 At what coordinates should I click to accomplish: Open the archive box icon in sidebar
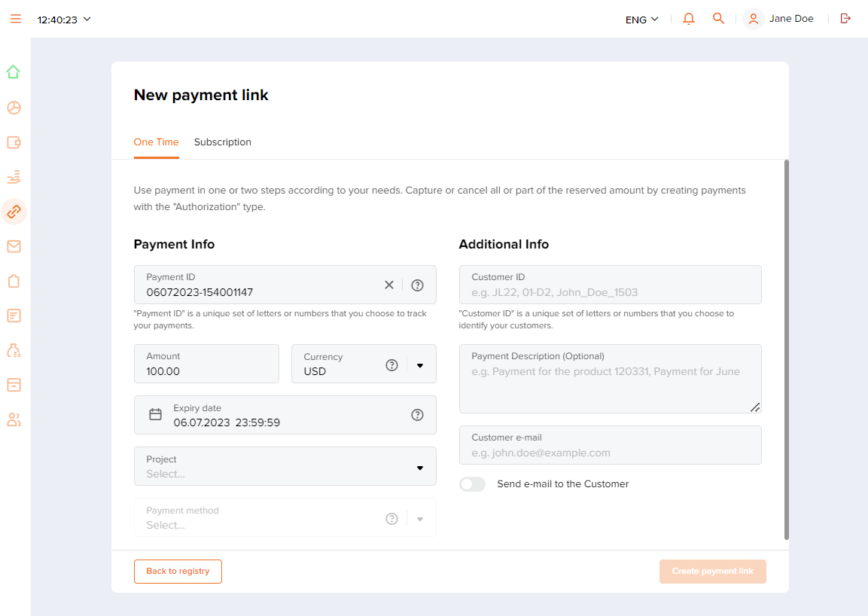click(14, 385)
